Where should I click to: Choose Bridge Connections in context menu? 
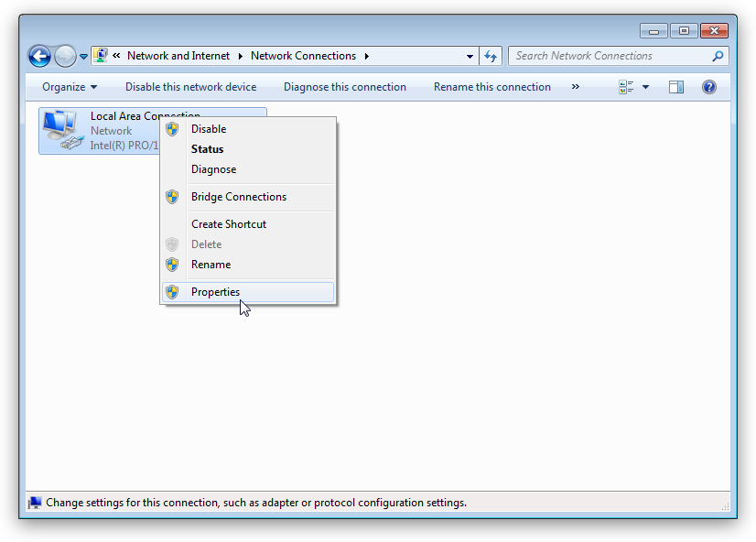click(x=248, y=197)
